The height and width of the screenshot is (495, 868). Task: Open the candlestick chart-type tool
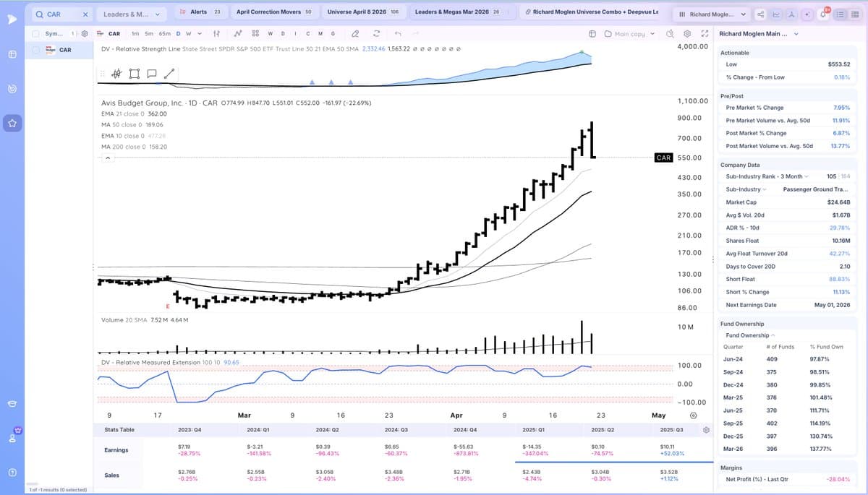[x=116, y=74]
